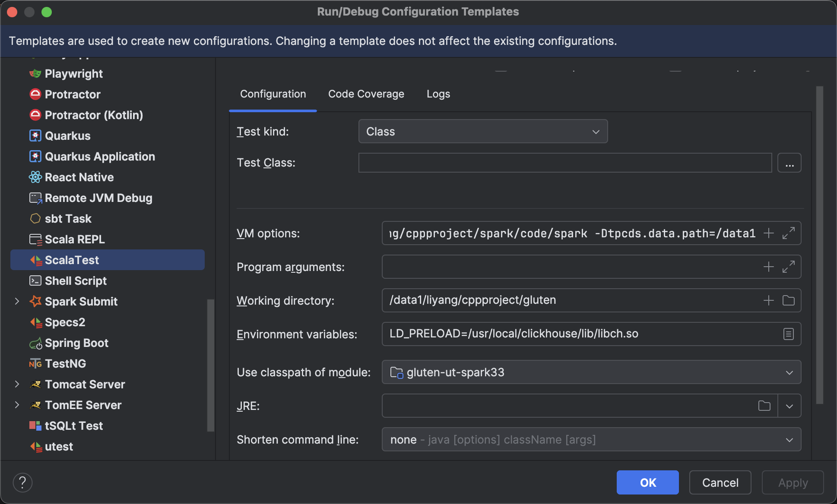
Task: Click into the Test Class field
Action: pyautogui.click(x=564, y=163)
